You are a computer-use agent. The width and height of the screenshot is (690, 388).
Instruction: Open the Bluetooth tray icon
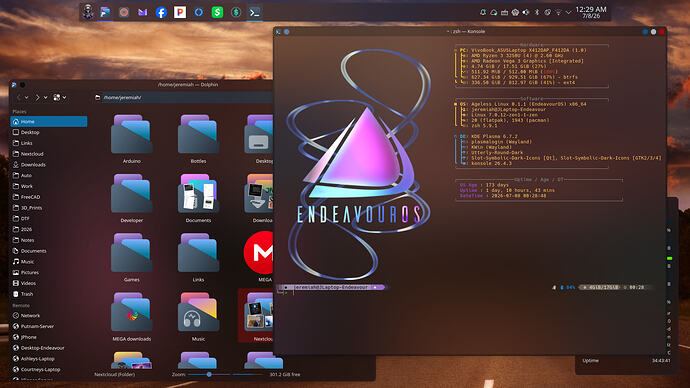click(537, 12)
